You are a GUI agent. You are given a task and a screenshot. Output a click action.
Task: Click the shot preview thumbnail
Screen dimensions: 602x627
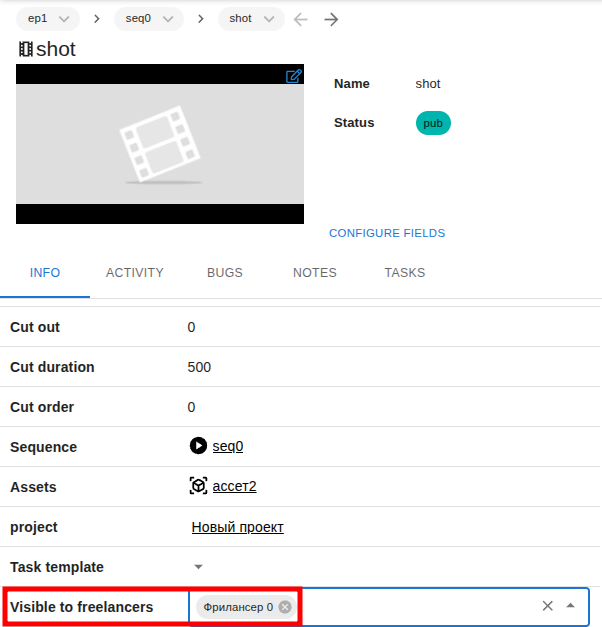(x=160, y=144)
